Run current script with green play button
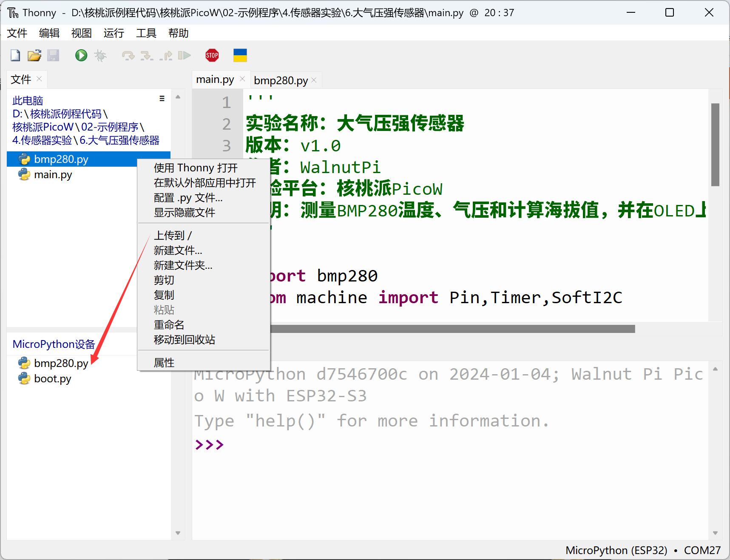730x560 pixels. tap(81, 55)
